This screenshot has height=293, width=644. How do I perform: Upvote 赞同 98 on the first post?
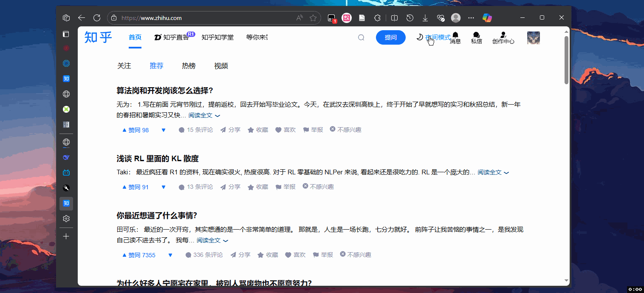point(136,130)
